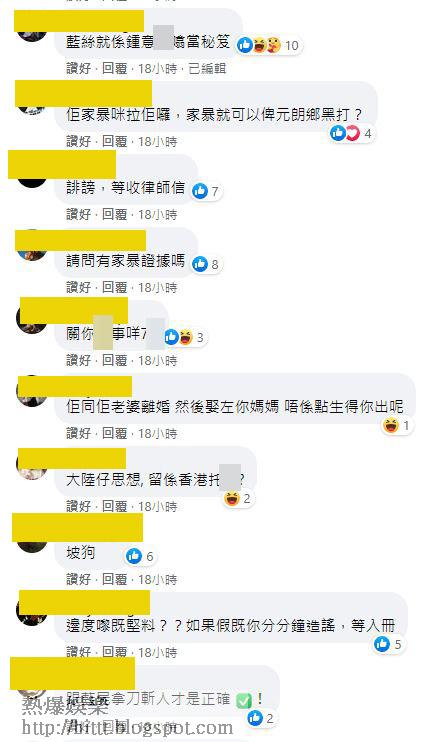This screenshot has height=742, width=441.
Task: Open the 已編輯 edit history on top comment
Action: pos(207,69)
